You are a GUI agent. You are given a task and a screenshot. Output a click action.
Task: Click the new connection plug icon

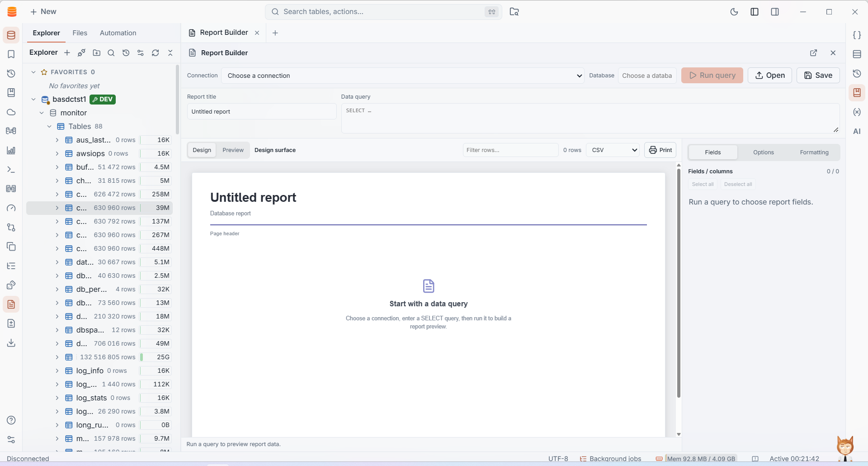coord(81,53)
